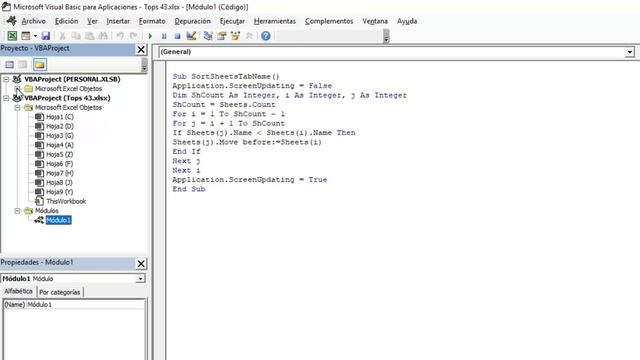Open the Depuración menu
This screenshot has width=640, height=360.
[x=193, y=21]
